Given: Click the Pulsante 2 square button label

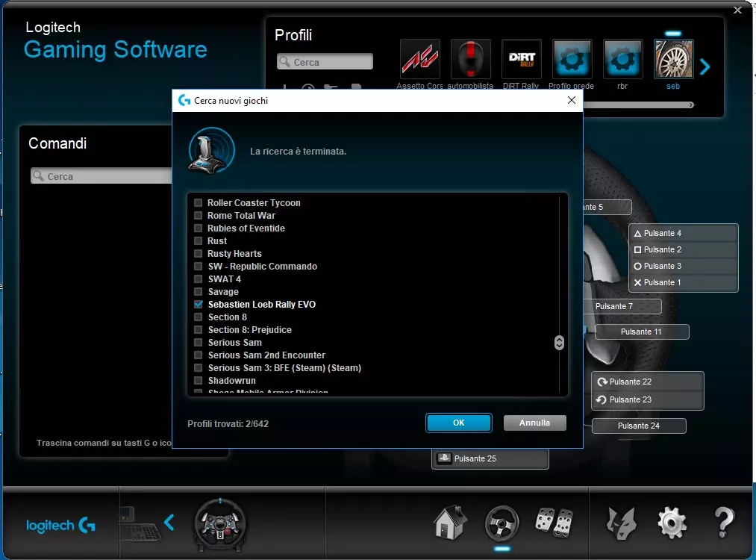Looking at the screenshot, I should point(683,249).
